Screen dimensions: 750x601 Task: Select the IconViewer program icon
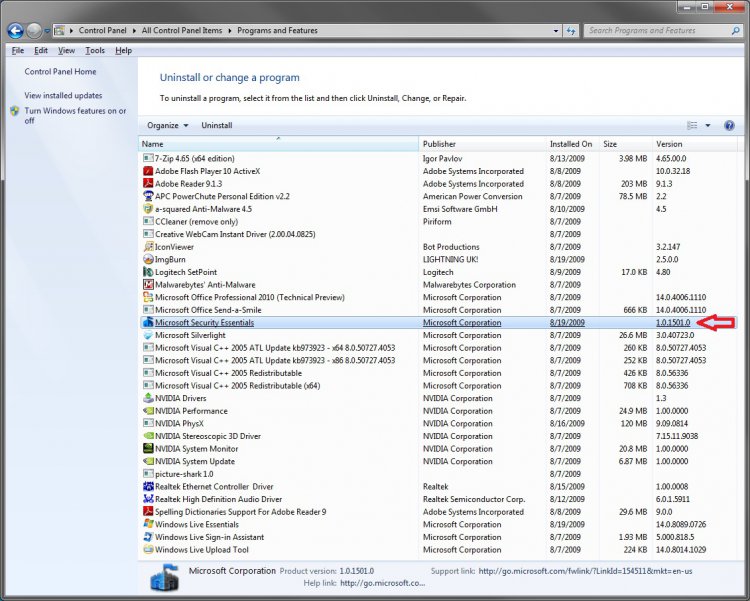[x=148, y=246]
